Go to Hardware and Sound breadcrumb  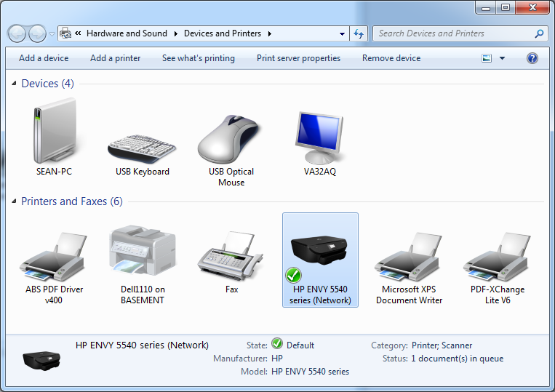point(127,33)
